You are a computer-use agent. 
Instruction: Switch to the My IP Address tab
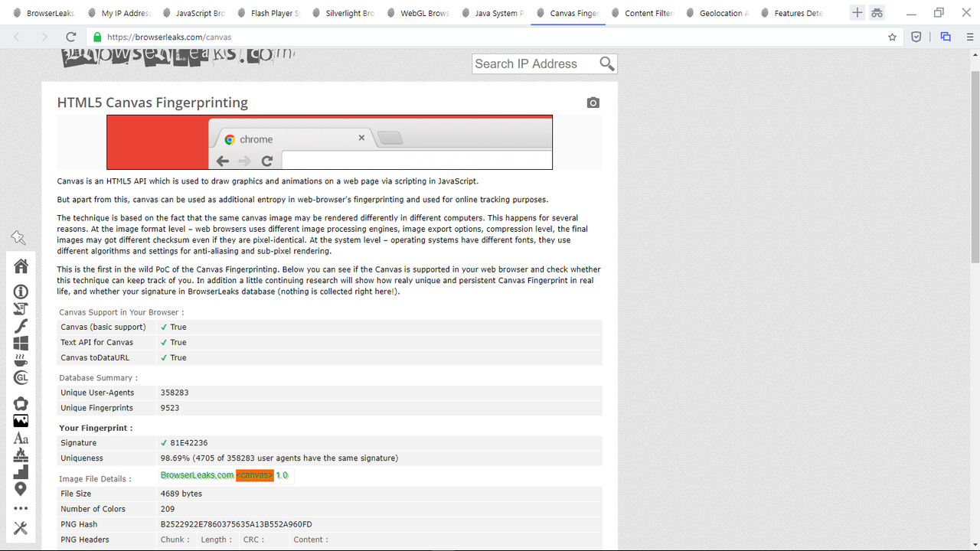point(119,13)
